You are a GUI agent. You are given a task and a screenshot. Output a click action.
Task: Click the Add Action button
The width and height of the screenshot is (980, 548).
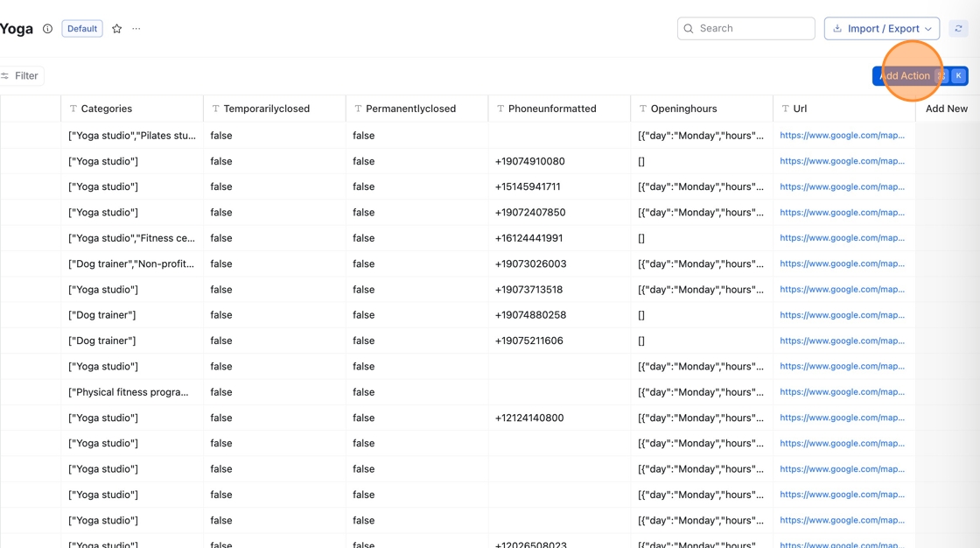coord(920,75)
